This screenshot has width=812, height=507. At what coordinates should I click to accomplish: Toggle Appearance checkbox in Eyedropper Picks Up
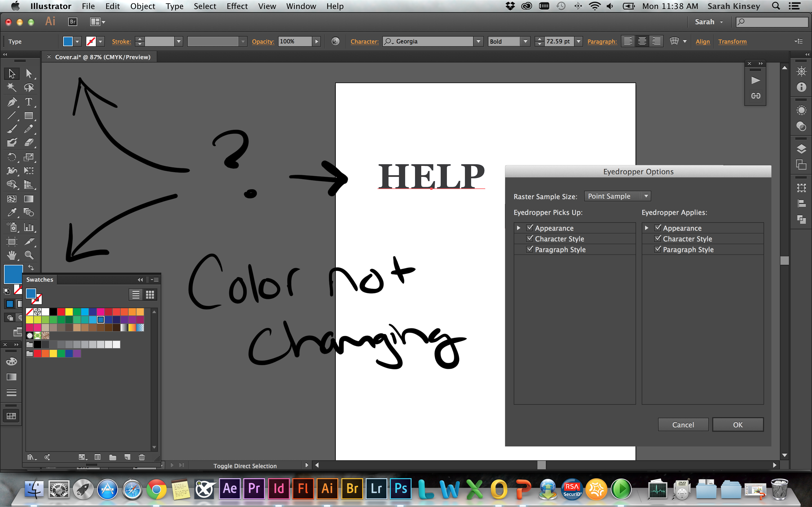[528, 228]
